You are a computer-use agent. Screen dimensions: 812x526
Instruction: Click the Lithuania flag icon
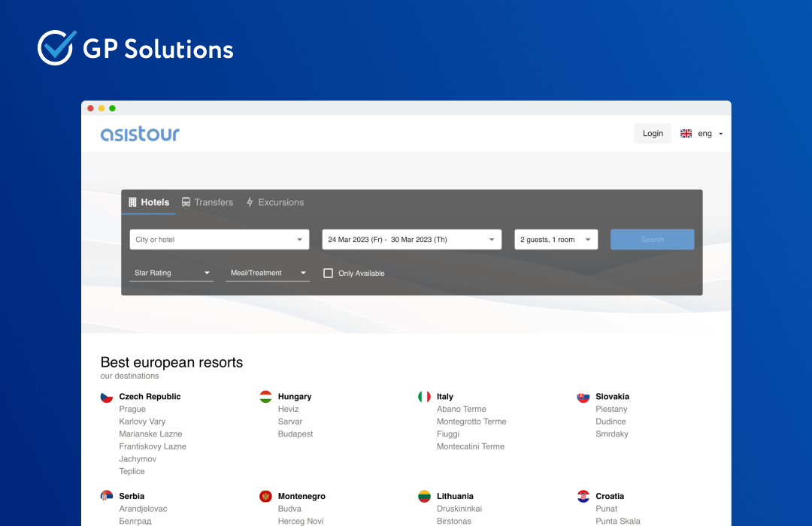point(424,497)
